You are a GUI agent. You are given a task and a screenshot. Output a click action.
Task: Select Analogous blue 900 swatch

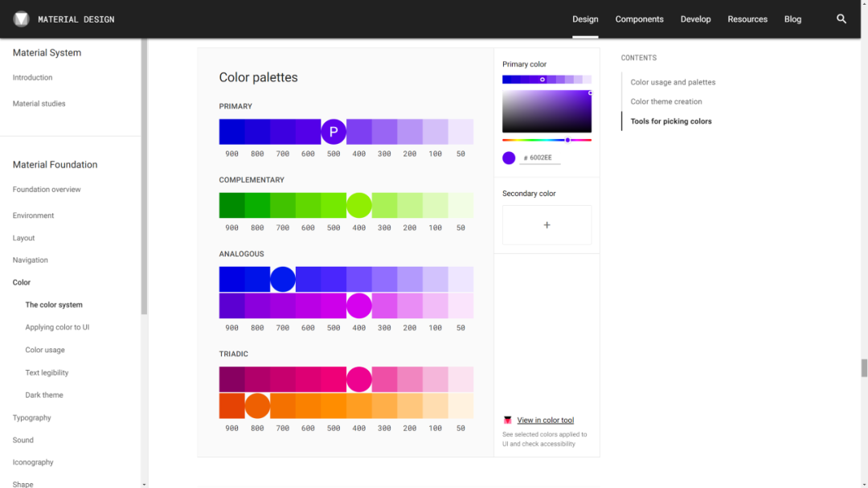point(232,279)
